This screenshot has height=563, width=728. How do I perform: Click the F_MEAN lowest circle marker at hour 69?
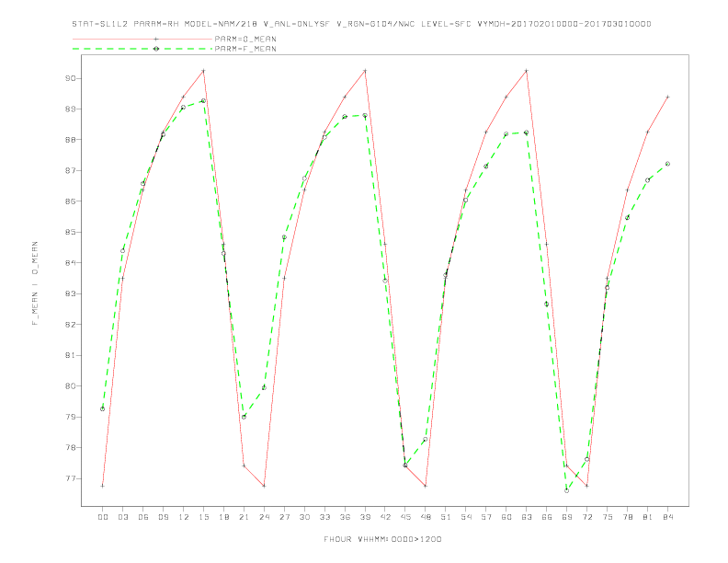(567, 490)
